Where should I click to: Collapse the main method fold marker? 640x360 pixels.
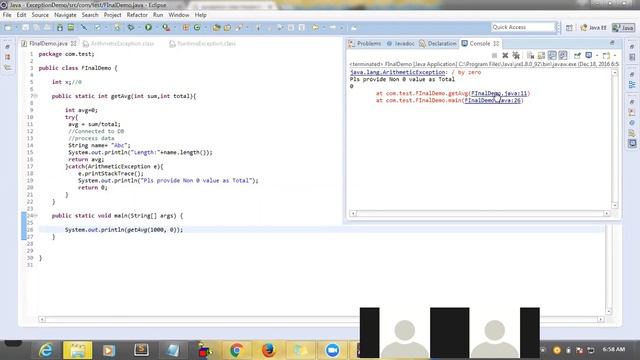click(x=36, y=216)
